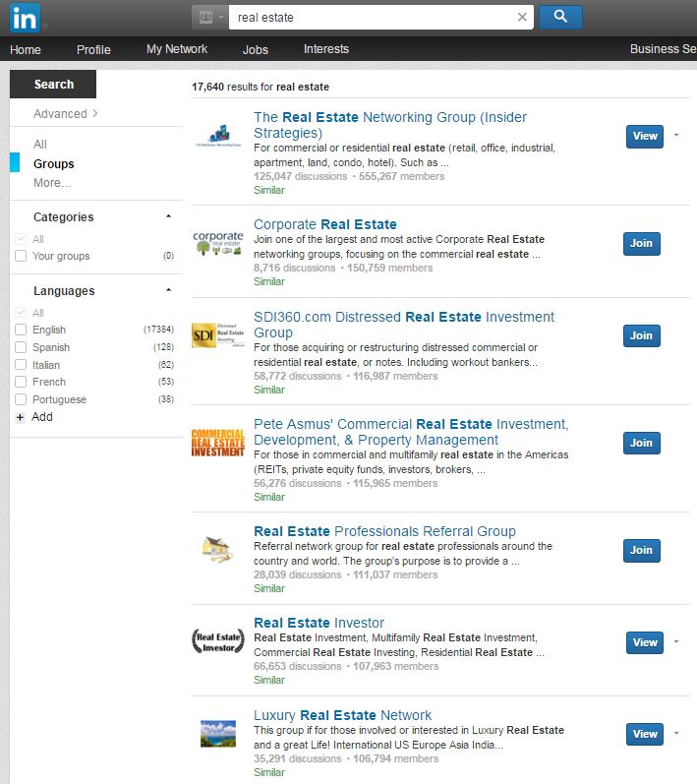
Task: Open dropdown arrow beside Real Estate Investor View
Action: click(x=676, y=641)
